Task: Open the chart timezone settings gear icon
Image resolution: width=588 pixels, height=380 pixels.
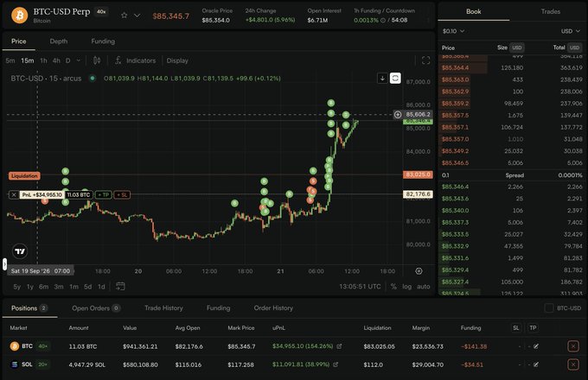Action: 419,271
